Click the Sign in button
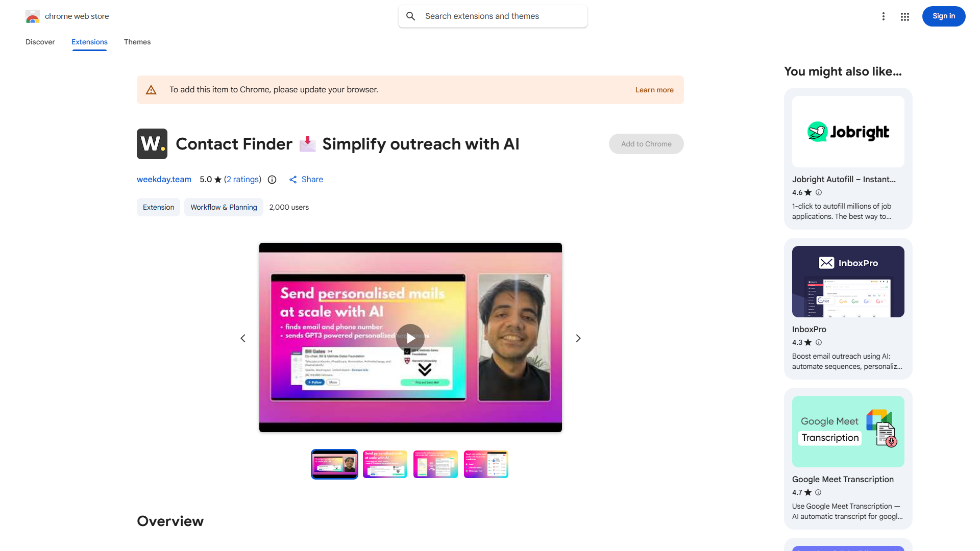980x551 pixels. (x=944, y=16)
